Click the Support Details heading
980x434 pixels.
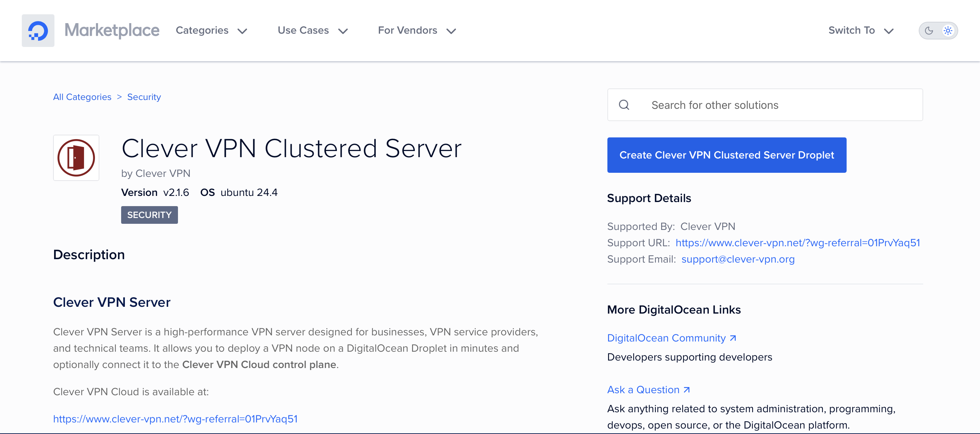pyautogui.click(x=649, y=198)
